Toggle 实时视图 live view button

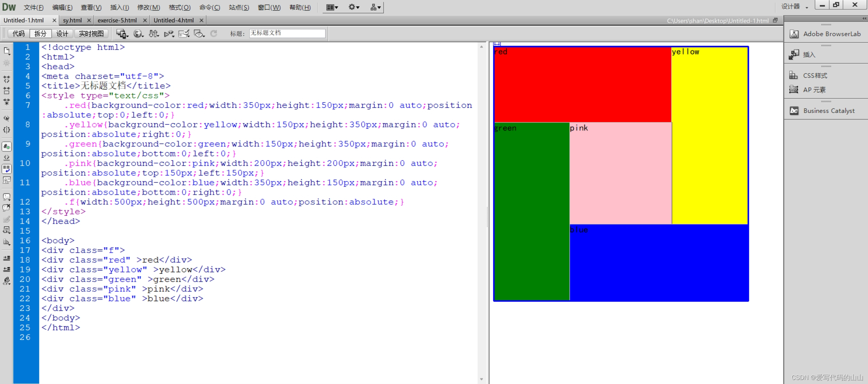click(91, 34)
